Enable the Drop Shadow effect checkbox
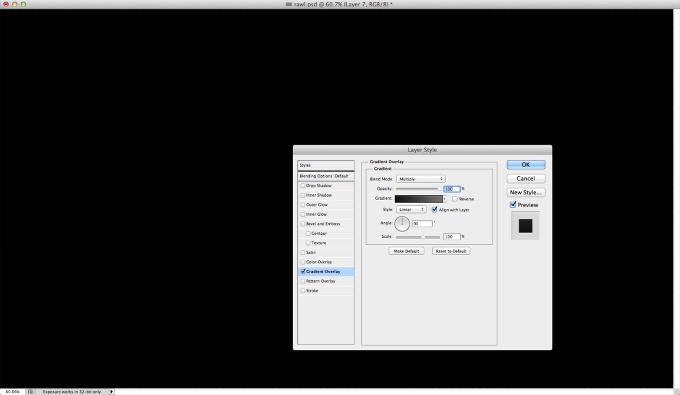 (303, 186)
